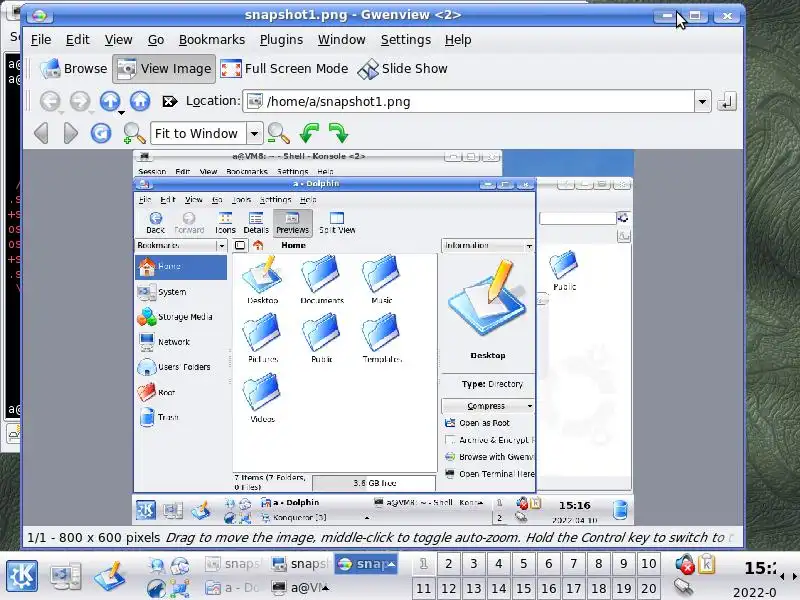Toggle the View Image mode button

[x=164, y=68]
